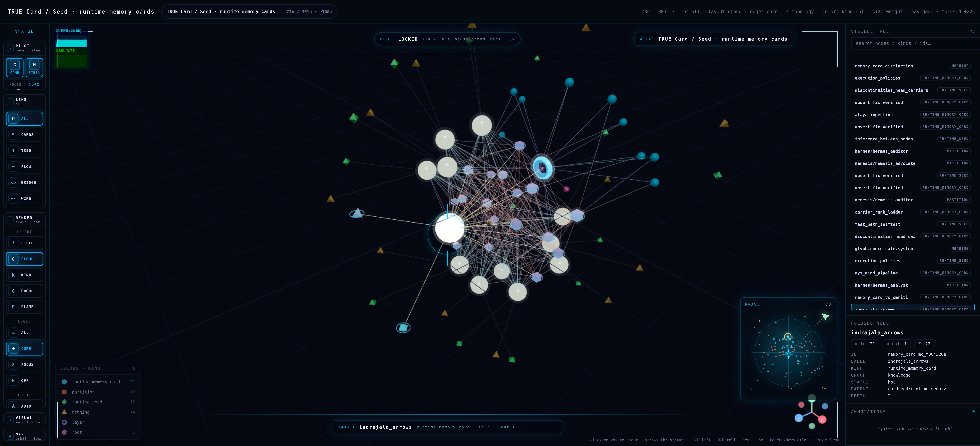980x446 pixels.
Task: Collapse the RENDER panel section
Action: tap(10, 220)
